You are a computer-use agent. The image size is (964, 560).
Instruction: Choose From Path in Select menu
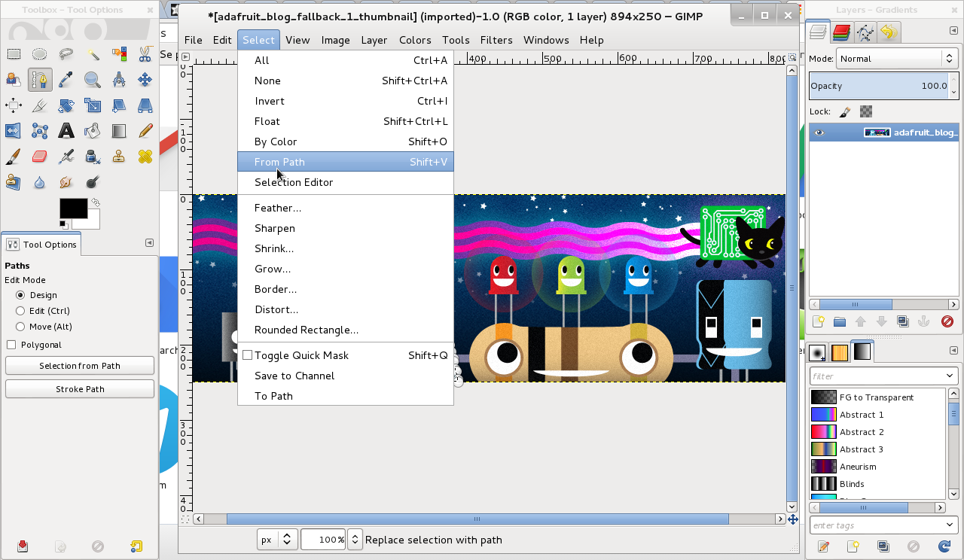coord(346,162)
